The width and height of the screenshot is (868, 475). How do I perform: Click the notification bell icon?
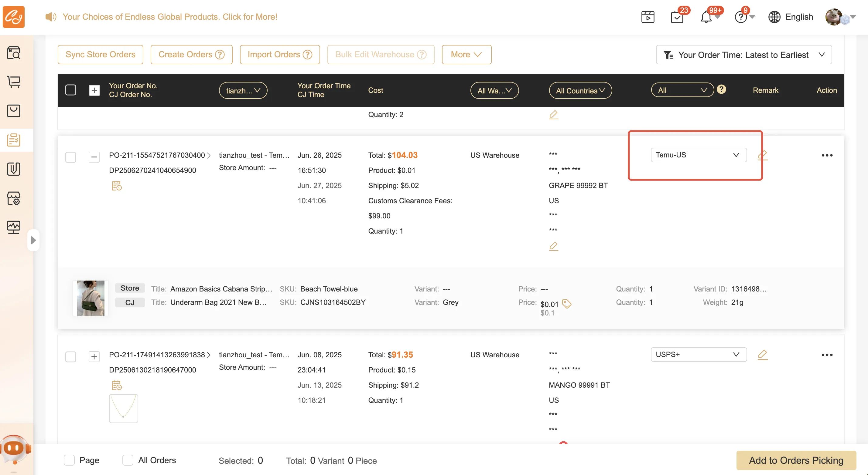click(x=706, y=17)
